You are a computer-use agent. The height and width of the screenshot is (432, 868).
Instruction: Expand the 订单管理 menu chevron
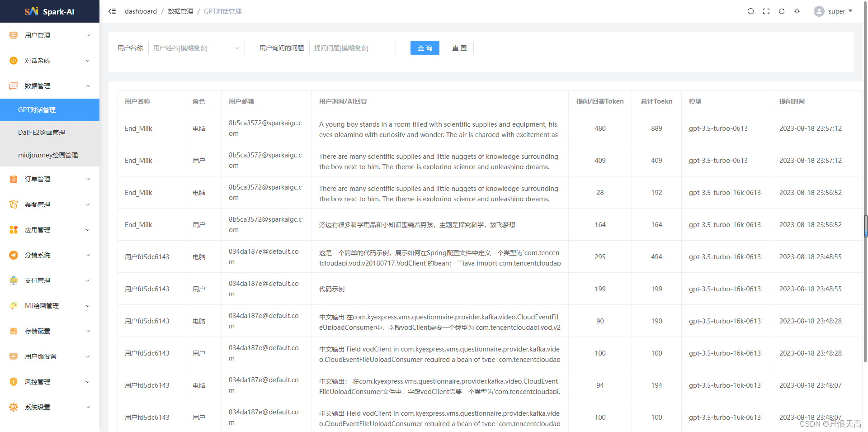click(88, 179)
